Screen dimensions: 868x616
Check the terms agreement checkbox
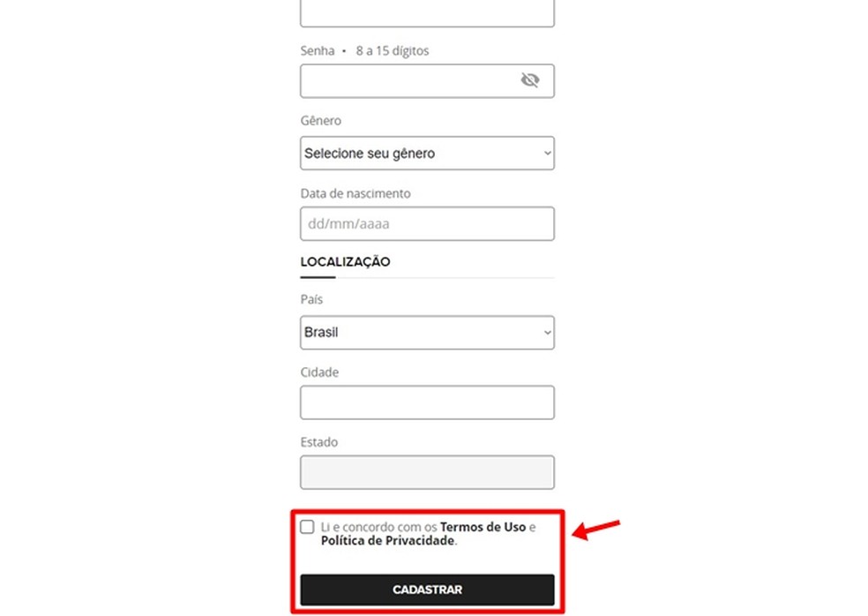point(307,527)
